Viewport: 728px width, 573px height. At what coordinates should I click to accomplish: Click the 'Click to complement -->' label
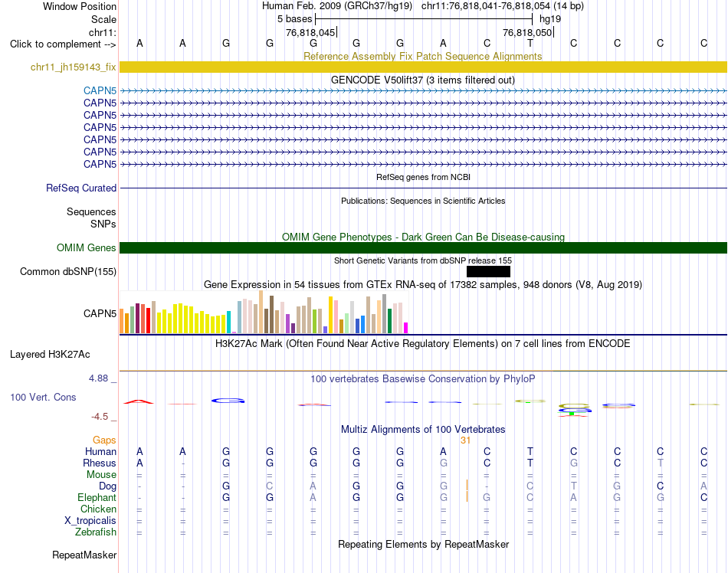click(x=63, y=44)
